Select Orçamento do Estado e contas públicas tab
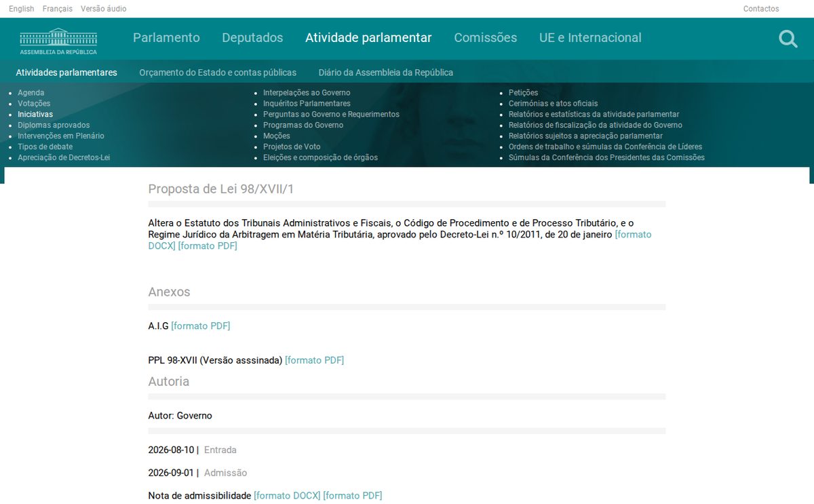This screenshot has width=814, height=504. coord(218,73)
